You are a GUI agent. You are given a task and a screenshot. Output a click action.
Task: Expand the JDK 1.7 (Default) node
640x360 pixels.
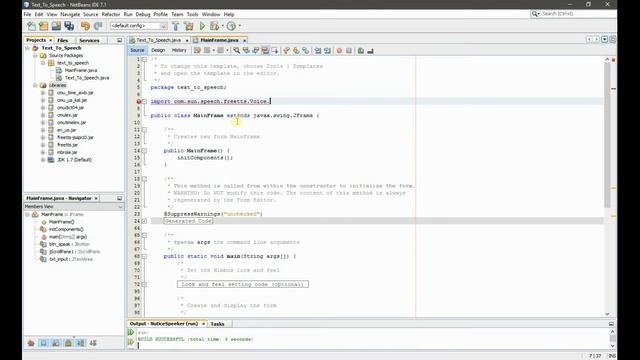point(43,160)
